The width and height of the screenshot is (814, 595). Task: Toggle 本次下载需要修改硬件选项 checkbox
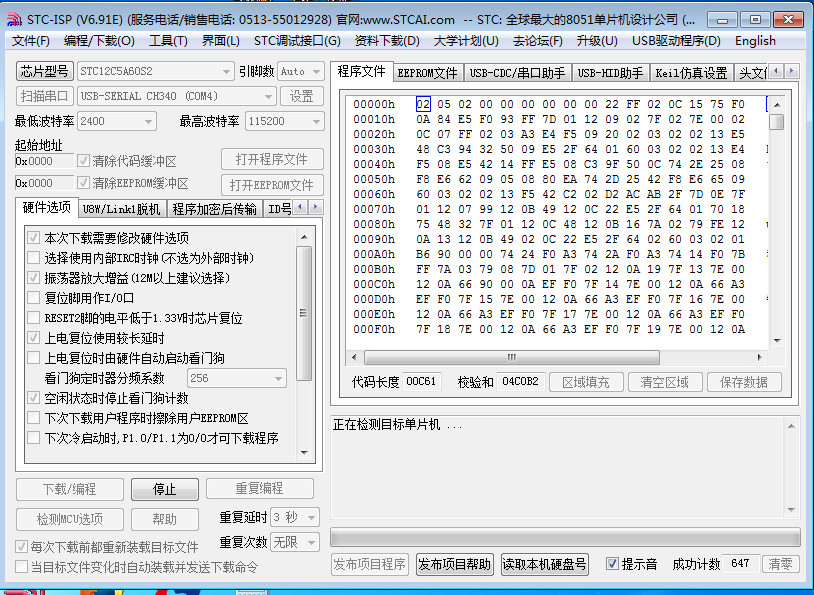[x=34, y=238]
